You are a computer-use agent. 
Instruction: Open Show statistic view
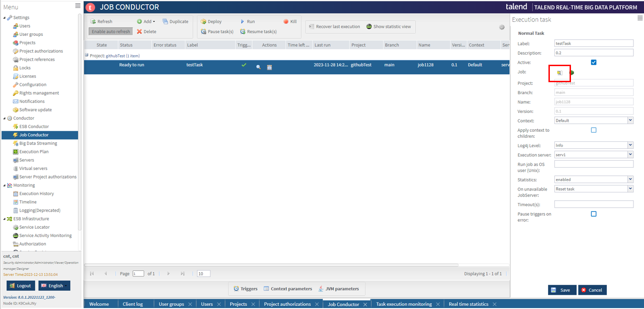click(389, 27)
